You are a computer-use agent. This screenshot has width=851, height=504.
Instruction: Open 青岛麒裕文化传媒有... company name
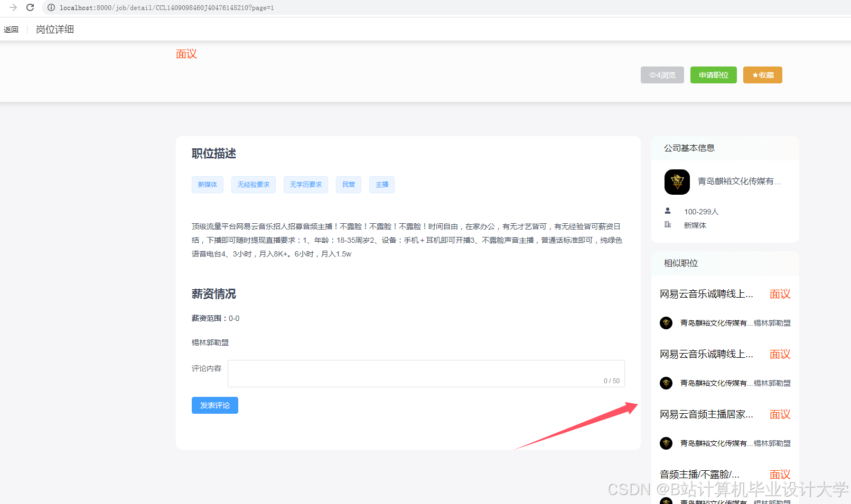(739, 181)
